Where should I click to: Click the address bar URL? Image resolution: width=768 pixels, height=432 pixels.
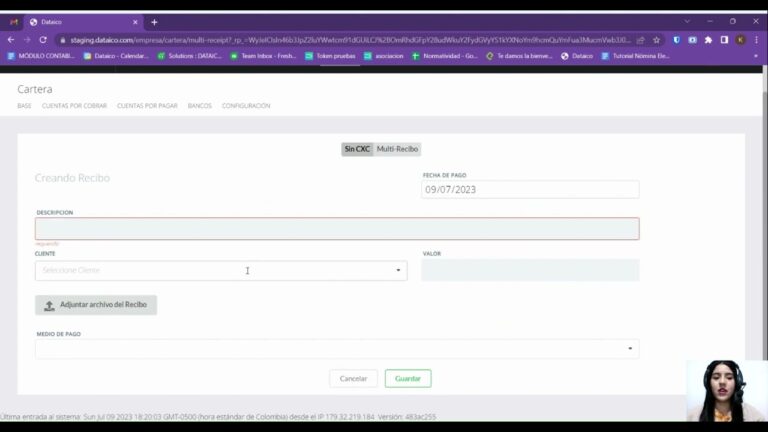pyautogui.click(x=350, y=40)
